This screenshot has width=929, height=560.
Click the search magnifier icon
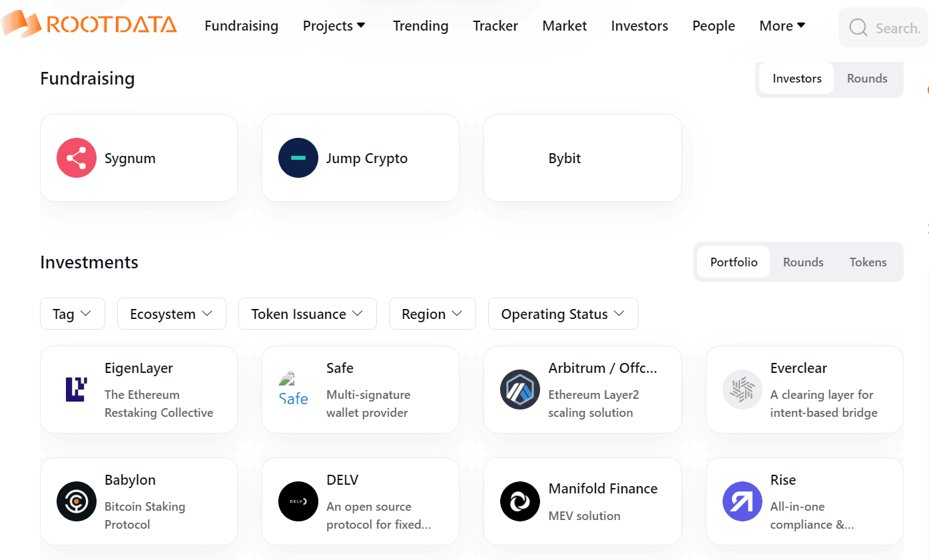click(x=858, y=28)
